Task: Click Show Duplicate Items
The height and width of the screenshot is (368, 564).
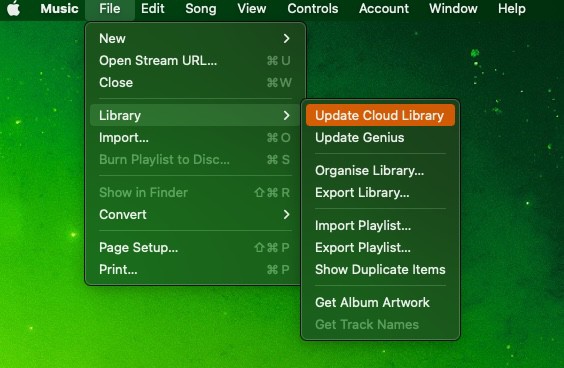Action: point(380,269)
